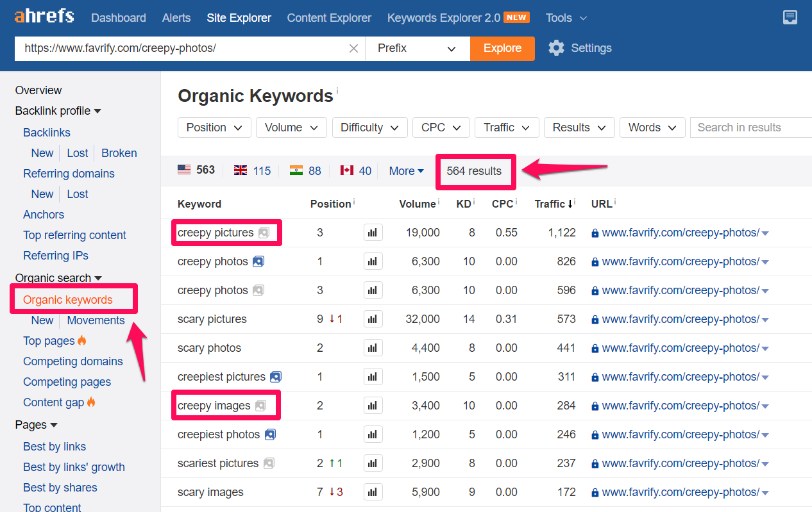
Task: Click the image pack icon beside creepiest pictures
Action: tap(276, 377)
